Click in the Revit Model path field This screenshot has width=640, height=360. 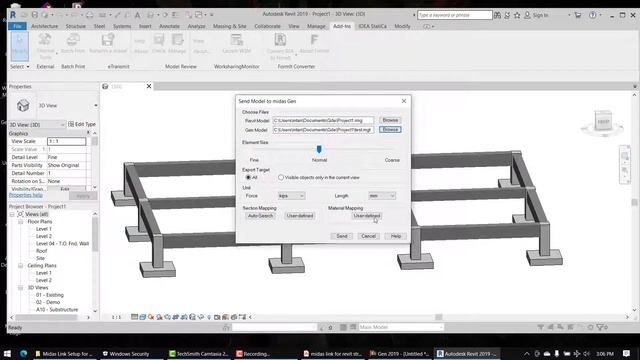(x=323, y=120)
